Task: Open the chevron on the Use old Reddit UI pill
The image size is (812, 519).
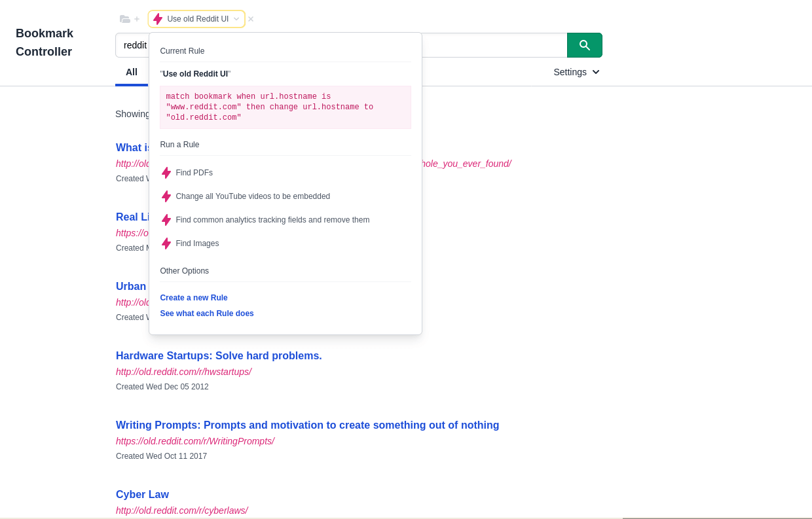Action: tap(236, 19)
